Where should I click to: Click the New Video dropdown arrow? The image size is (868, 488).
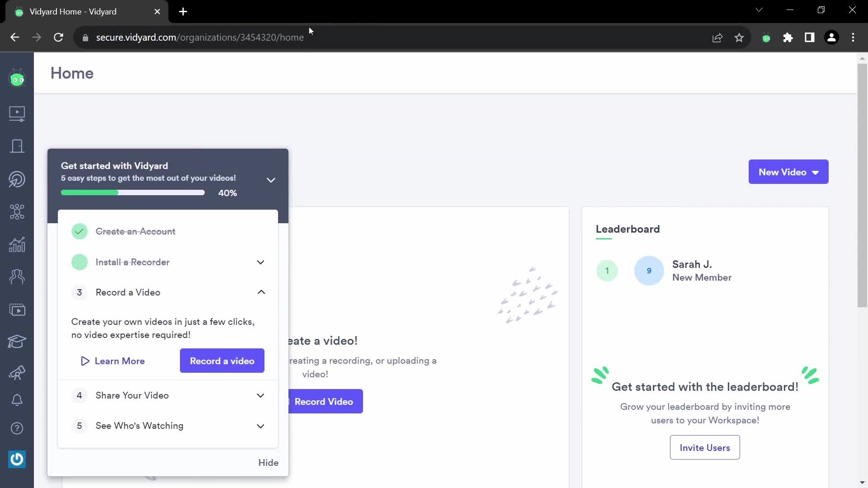(816, 172)
